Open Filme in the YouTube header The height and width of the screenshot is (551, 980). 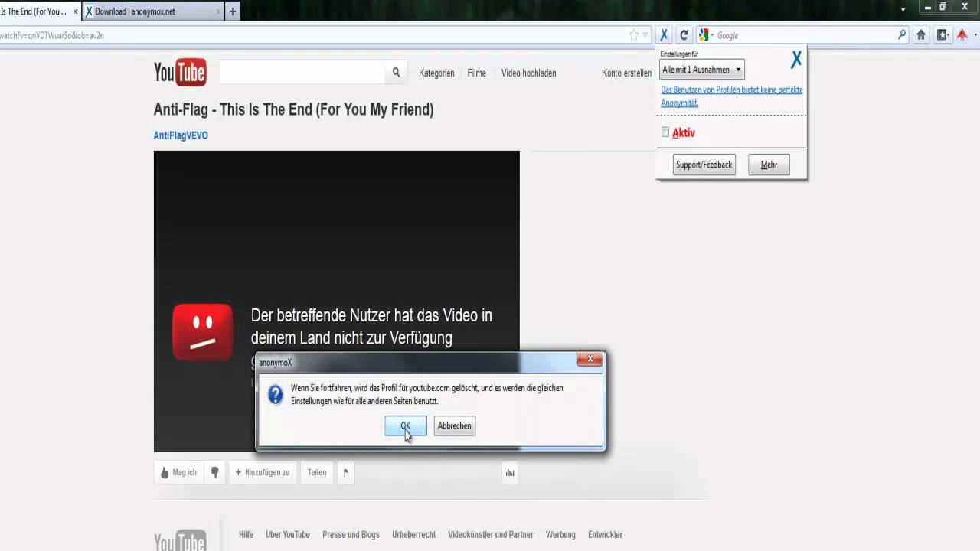(x=476, y=73)
